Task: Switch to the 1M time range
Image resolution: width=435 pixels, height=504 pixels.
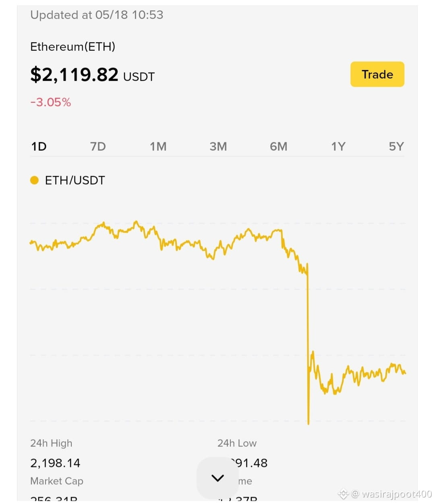Action: click(158, 146)
